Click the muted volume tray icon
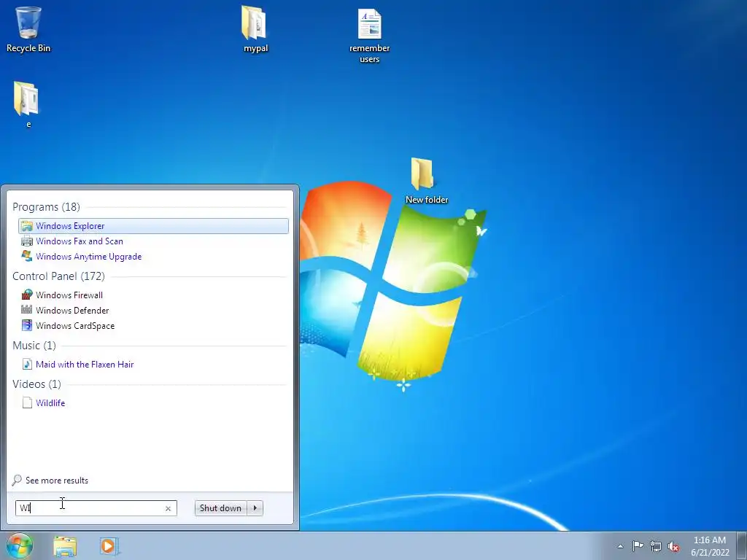Screen dimensions: 747x560 pyautogui.click(x=673, y=547)
